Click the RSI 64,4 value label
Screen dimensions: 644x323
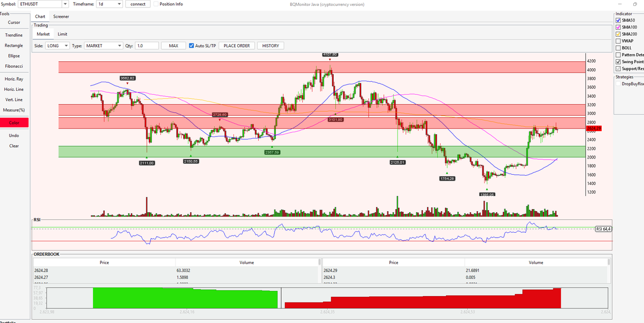(x=604, y=229)
